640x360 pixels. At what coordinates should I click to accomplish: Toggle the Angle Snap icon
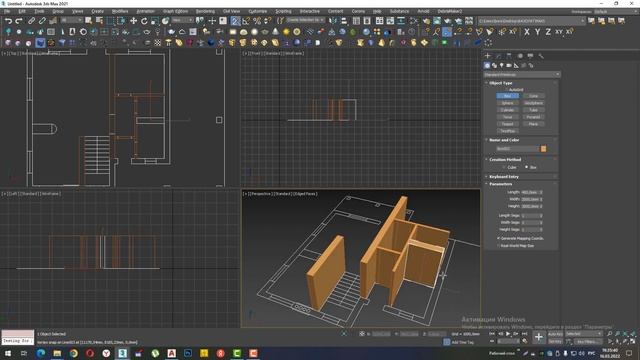(246, 20)
